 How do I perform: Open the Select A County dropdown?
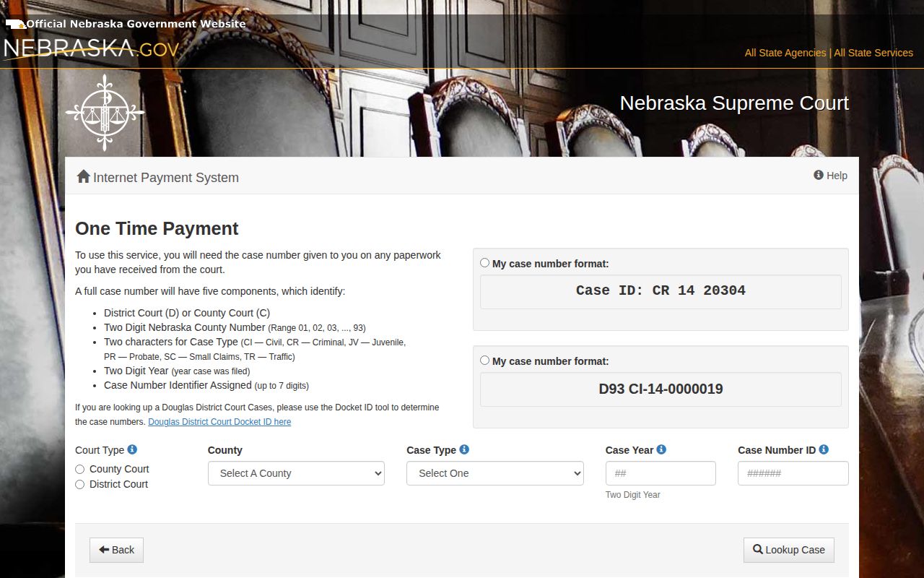coord(296,473)
